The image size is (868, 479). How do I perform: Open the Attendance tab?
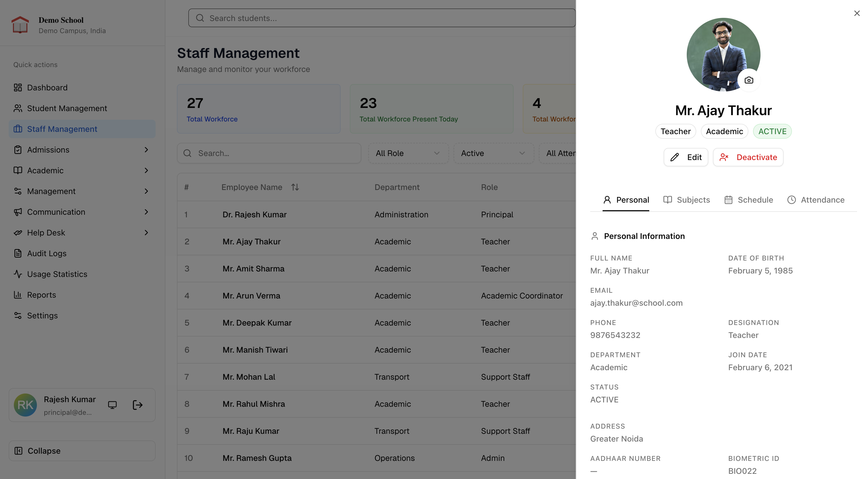816,200
